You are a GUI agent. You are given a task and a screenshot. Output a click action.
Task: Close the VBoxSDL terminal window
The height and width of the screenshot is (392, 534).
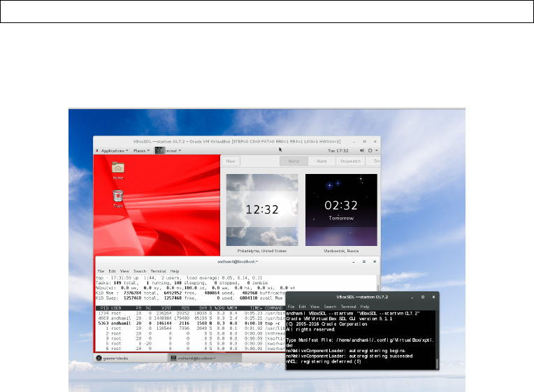pos(433,298)
